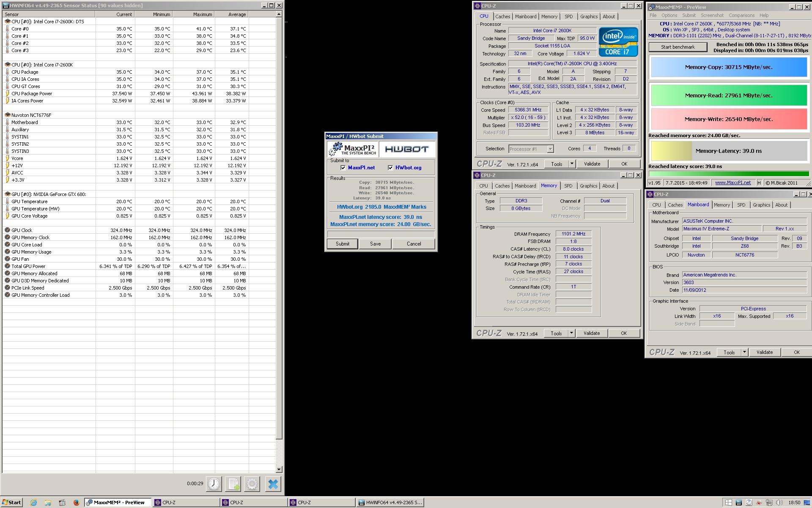Switch to About tab in Mainboard CPU-Z window

pos(781,205)
